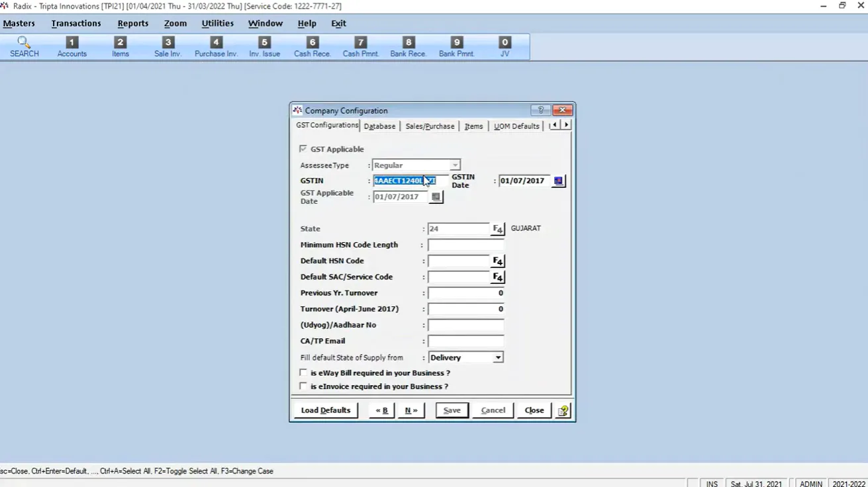Go to next page with N » button

411,410
